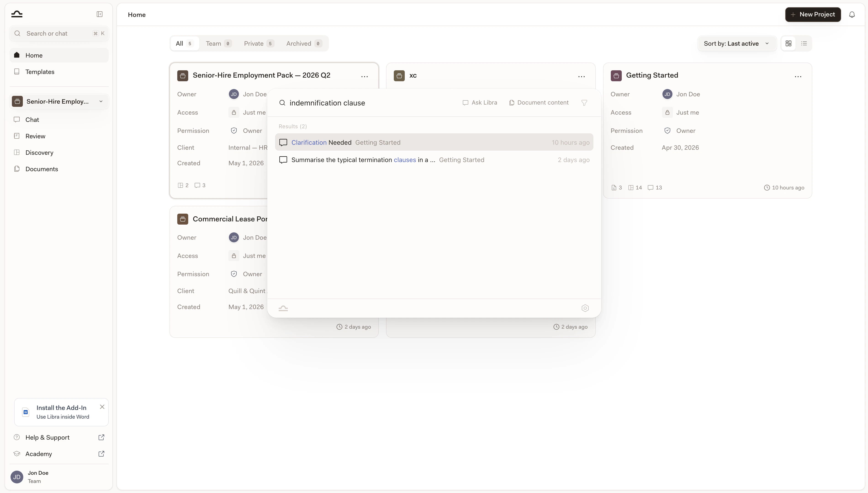Open the notifications bell

pyautogui.click(x=852, y=15)
